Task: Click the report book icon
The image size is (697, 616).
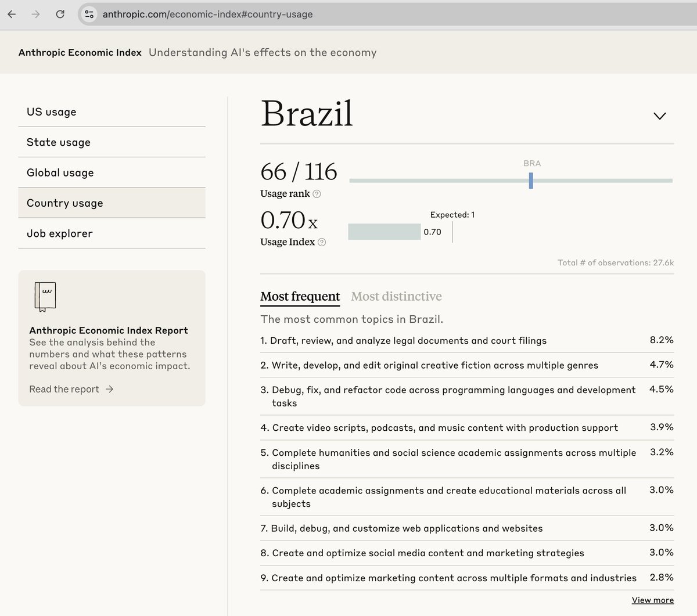Action: point(45,297)
